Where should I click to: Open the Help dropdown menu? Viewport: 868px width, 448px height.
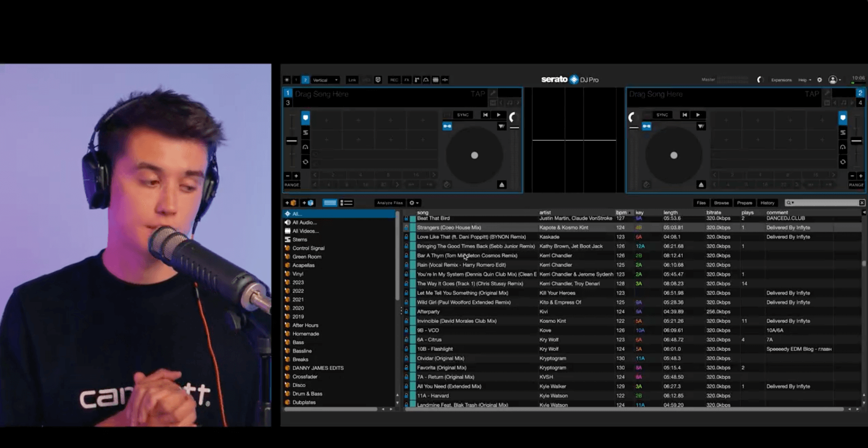point(805,80)
